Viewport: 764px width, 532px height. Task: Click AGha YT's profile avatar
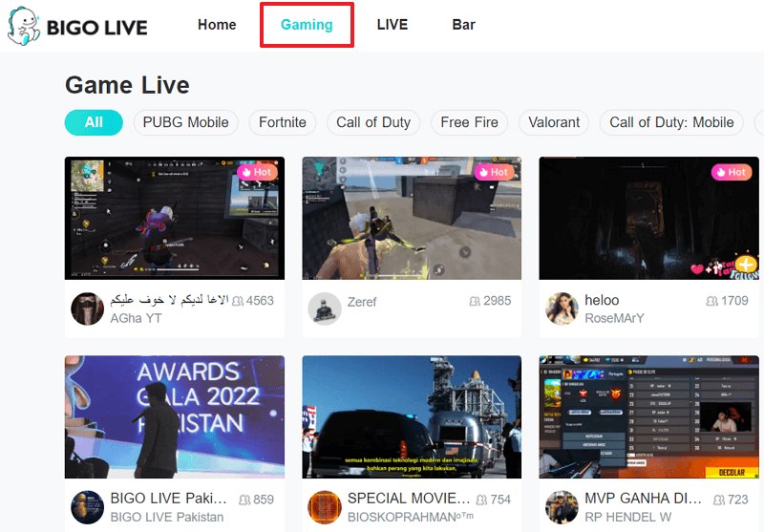click(87, 309)
